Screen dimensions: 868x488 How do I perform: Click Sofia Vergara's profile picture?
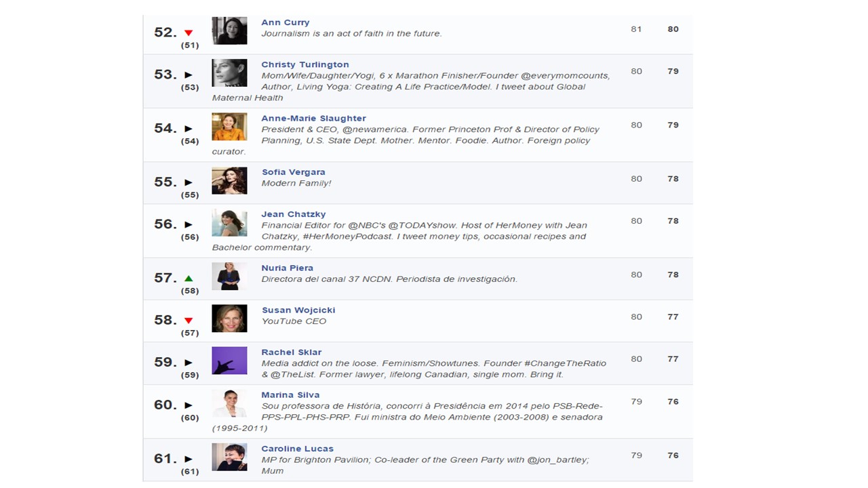pos(229,180)
